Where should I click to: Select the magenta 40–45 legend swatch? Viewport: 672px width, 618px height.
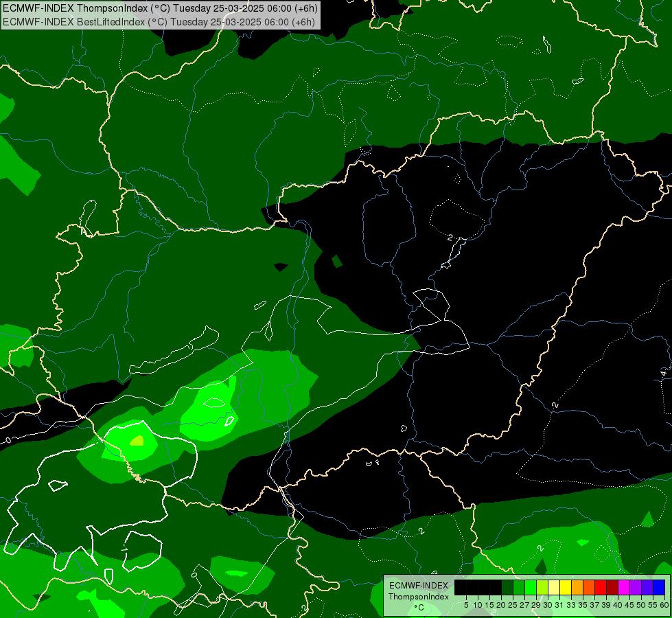click(624, 587)
